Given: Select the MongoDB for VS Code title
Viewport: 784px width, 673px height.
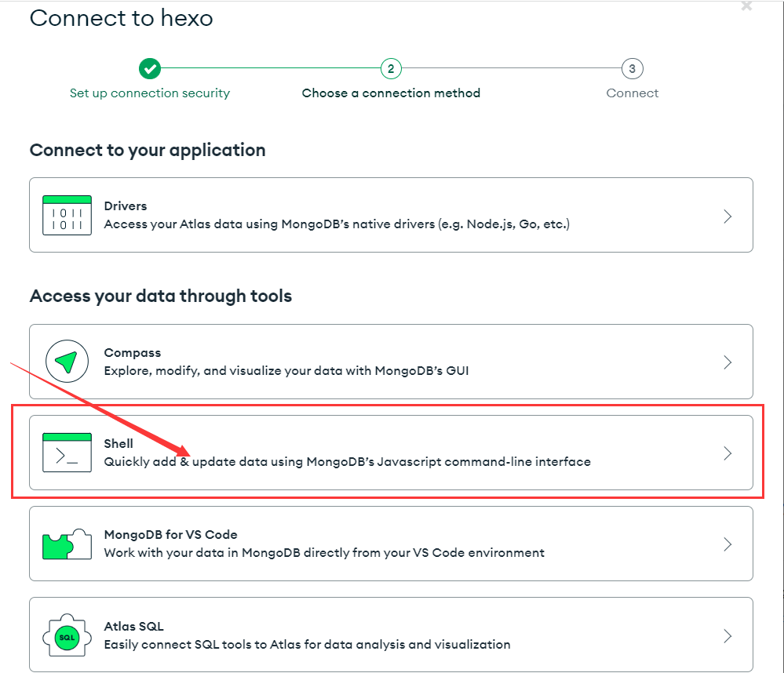Looking at the screenshot, I should point(170,535).
